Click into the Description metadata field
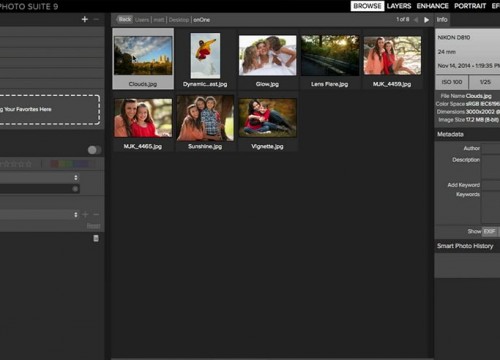The height and width of the screenshot is (360, 500). pos(491,167)
